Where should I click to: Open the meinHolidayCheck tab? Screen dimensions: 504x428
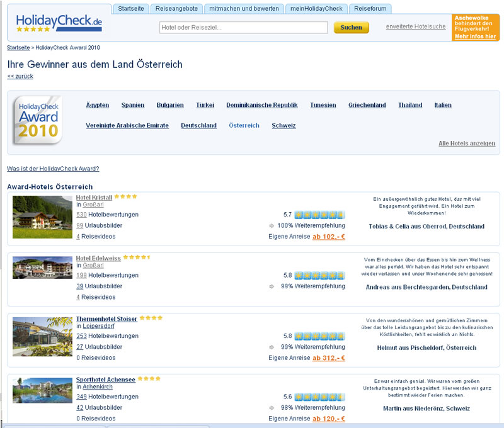click(316, 9)
